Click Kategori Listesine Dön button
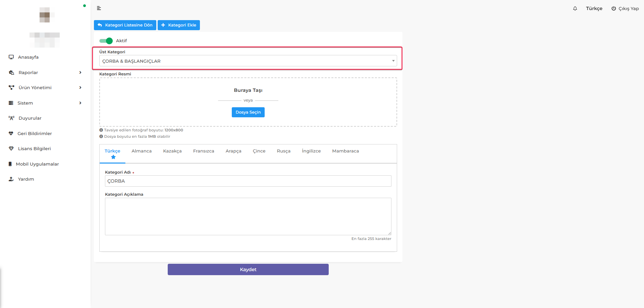The height and width of the screenshot is (308, 644). pos(125,25)
